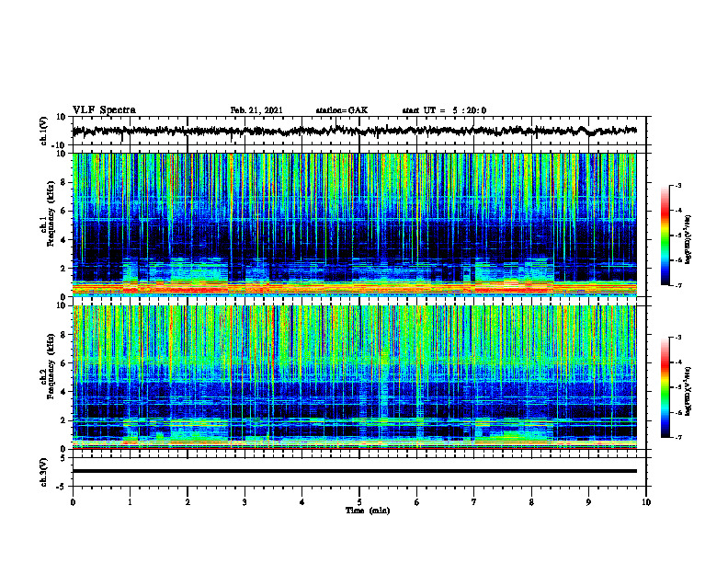Click the upper ch.1 spectrogram colorbar

(665, 236)
